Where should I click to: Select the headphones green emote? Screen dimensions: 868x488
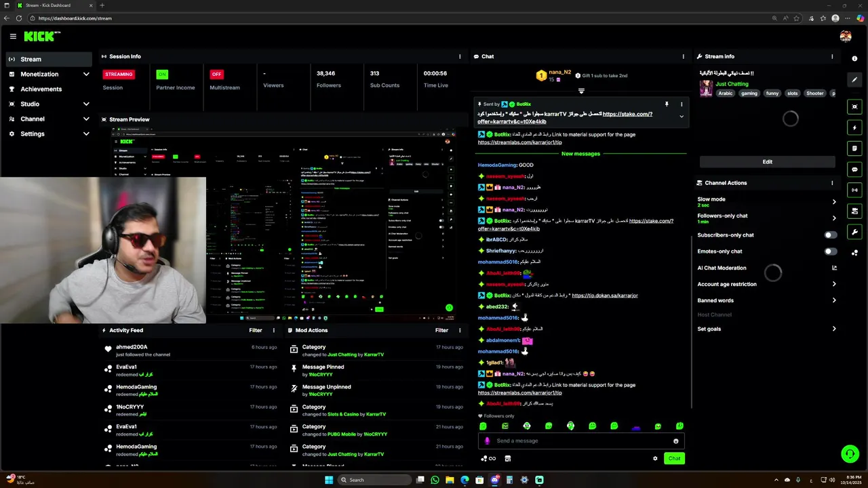(570, 426)
